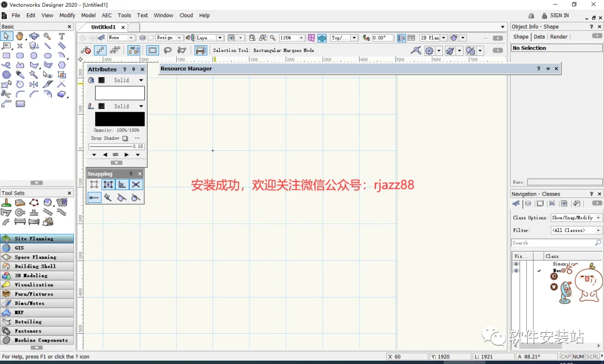Open the Site Planning tool set

pos(37,238)
